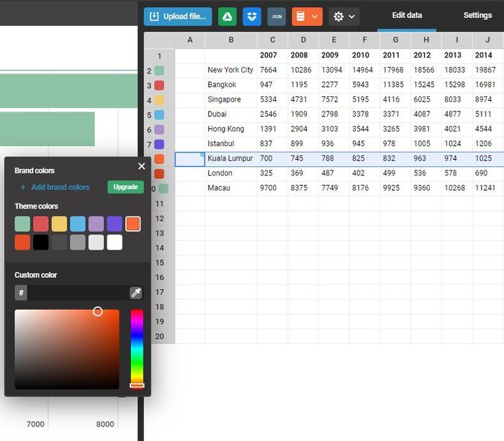
Task: Select the Kuala Lumpur cell
Action: [230, 158]
